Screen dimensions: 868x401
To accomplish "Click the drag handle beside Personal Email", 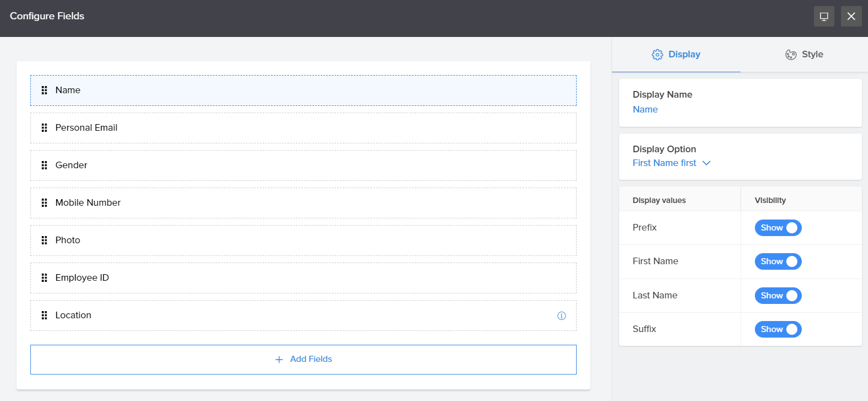I will pos(44,128).
